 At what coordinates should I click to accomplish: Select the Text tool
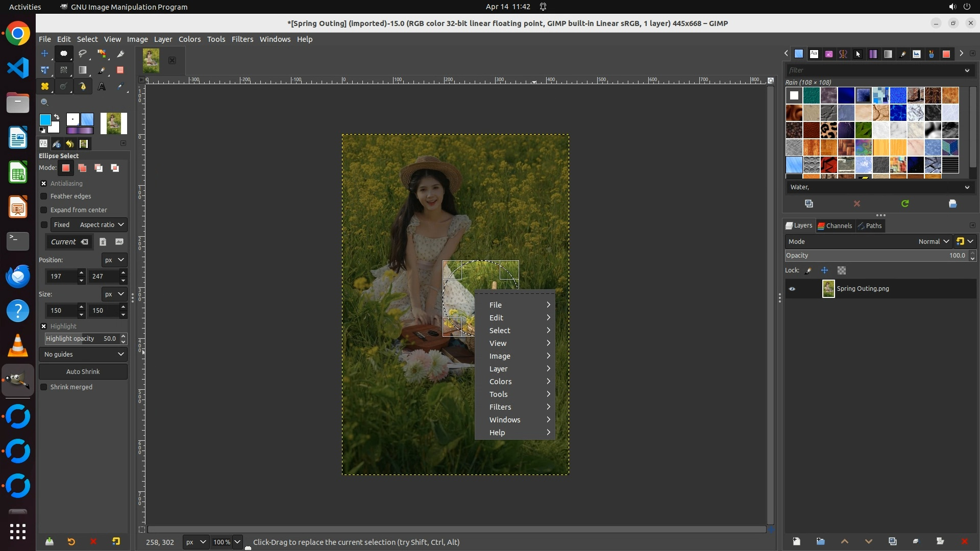click(x=102, y=87)
